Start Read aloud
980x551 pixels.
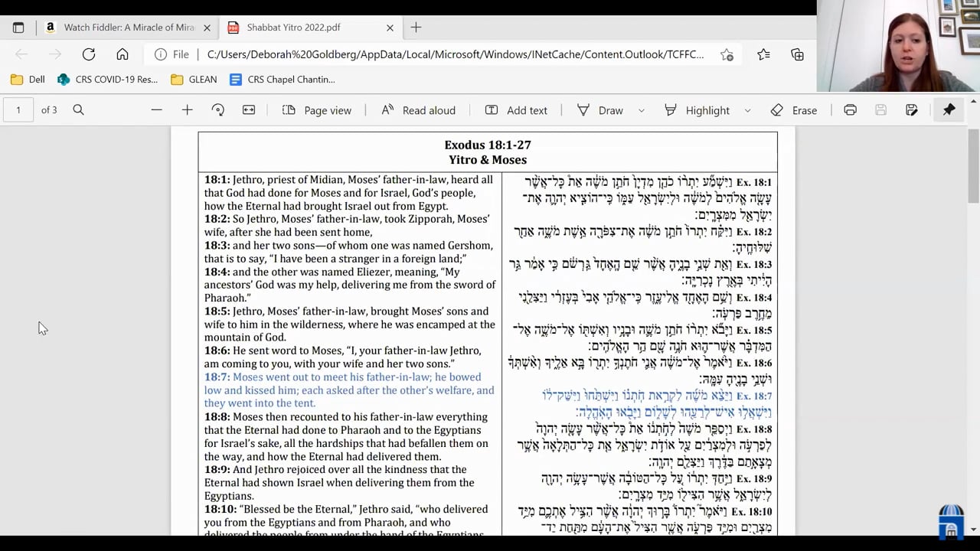click(418, 110)
